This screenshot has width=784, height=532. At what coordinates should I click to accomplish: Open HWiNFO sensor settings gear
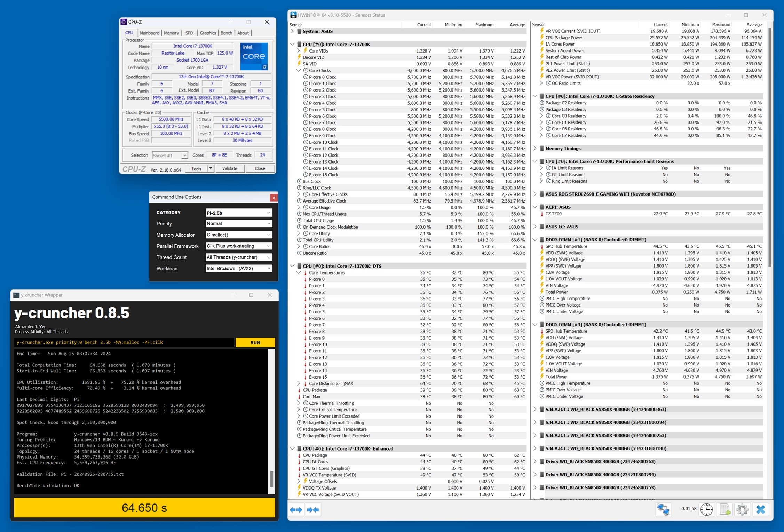(742, 509)
